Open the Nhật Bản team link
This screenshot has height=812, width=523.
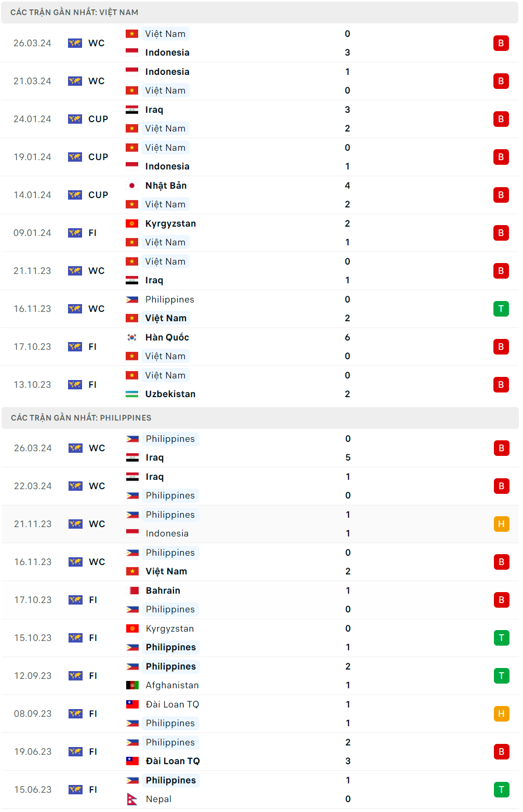tap(166, 186)
